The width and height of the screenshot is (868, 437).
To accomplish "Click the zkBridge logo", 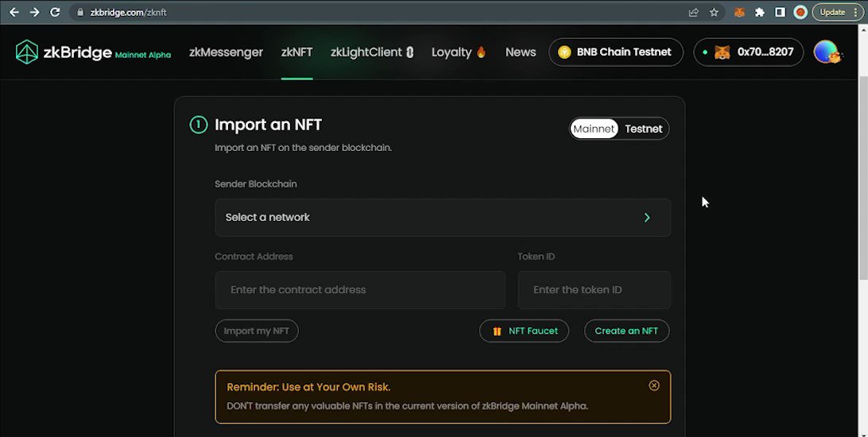I will (93, 52).
